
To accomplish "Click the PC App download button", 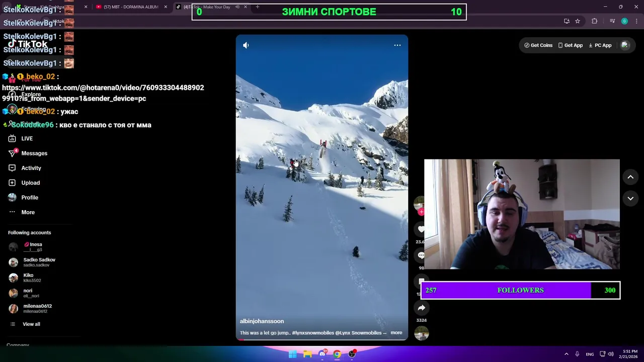I will 600,45.
